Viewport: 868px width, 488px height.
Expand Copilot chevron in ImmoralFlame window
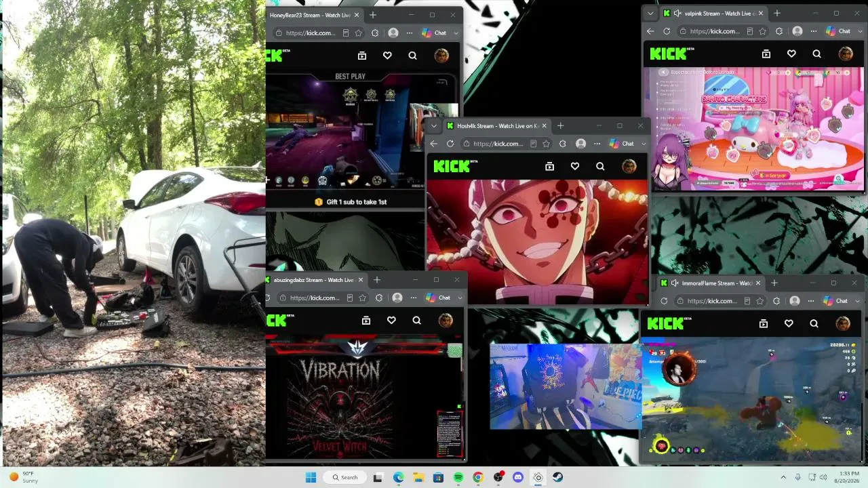pyautogui.click(x=857, y=301)
